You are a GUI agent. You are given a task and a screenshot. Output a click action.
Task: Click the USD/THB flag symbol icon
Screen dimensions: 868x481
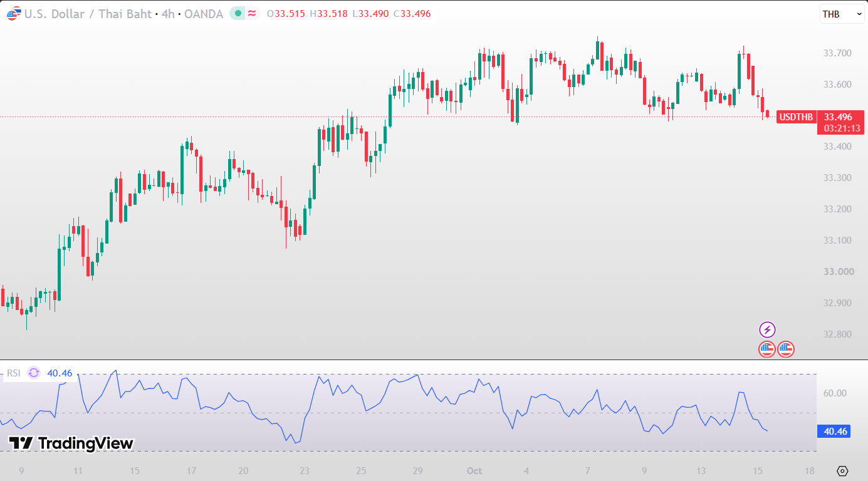pos(13,14)
